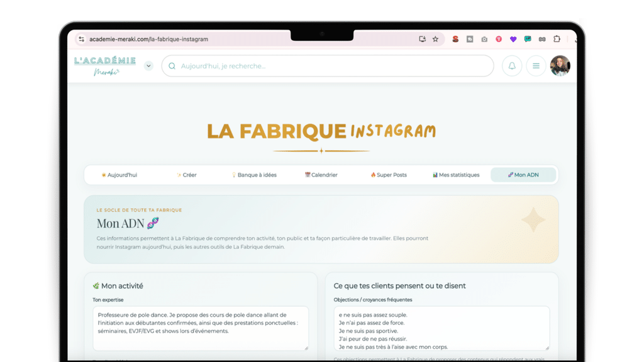Switch to the Aujourd'hui tab
The height and width of the screenshot is (362, 644).
(x=119, y=175)
